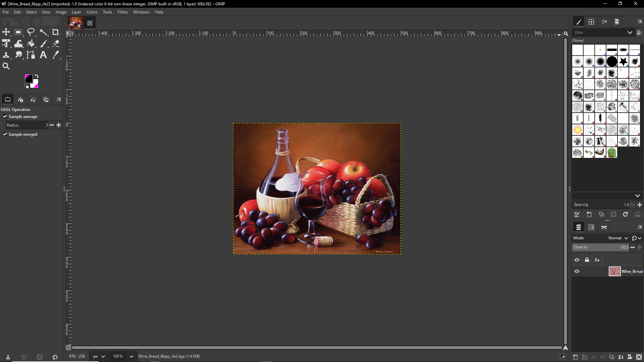Click the background color swatch
The width and height of the screenshot is (644, 362).
pos(36,85)
